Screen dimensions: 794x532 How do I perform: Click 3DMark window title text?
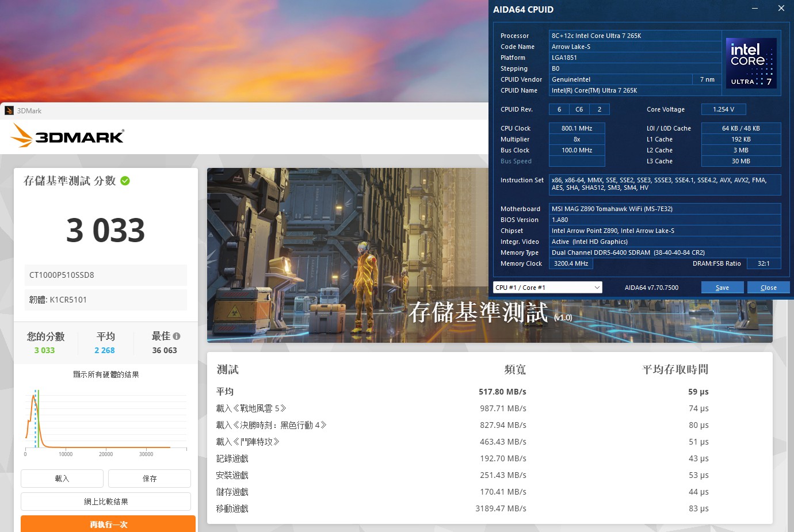(x=29, y=111)
